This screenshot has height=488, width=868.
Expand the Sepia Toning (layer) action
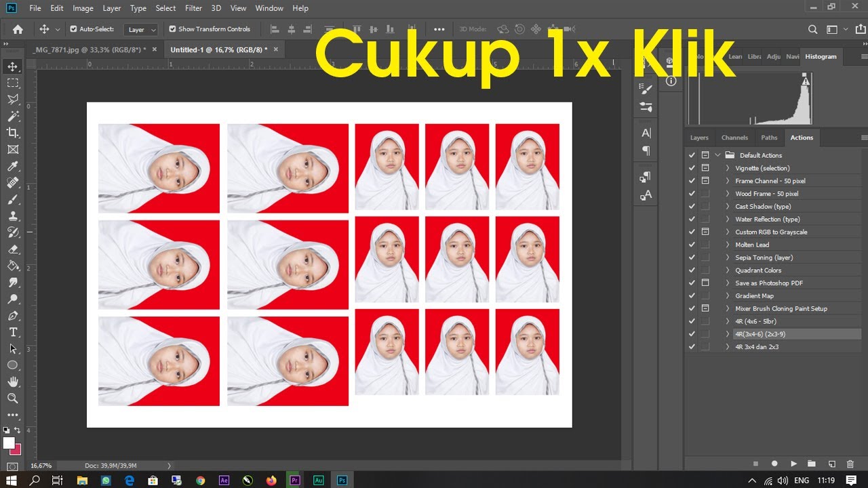click(728, 258)
